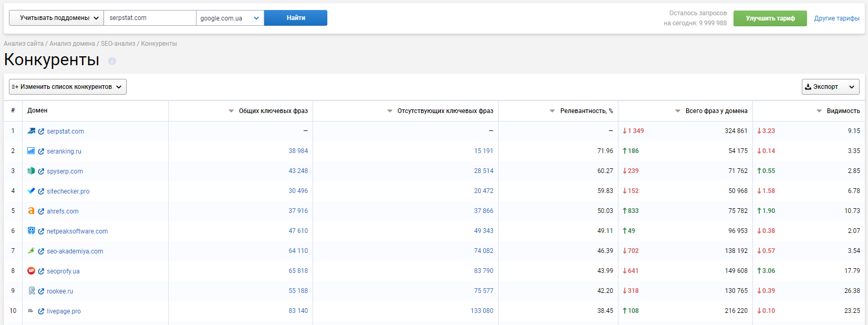Viewport: 868px width, 325px height.
Task: Open missing keywords value 74 082
Action: (484, 251)
